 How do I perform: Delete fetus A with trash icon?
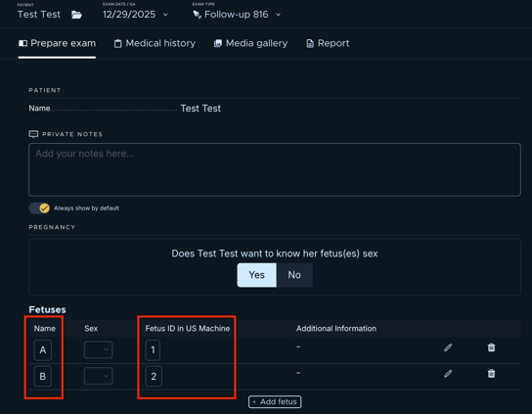pos(491,347)
